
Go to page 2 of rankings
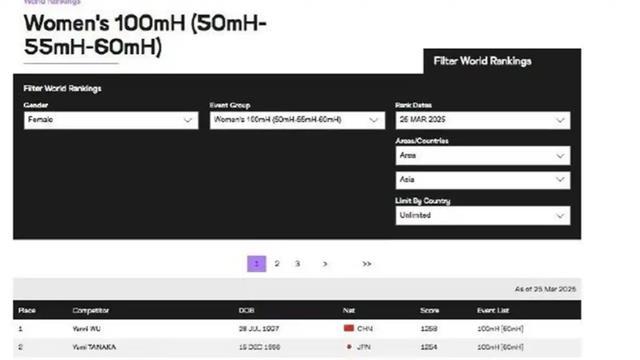click(x=277, y=264)
